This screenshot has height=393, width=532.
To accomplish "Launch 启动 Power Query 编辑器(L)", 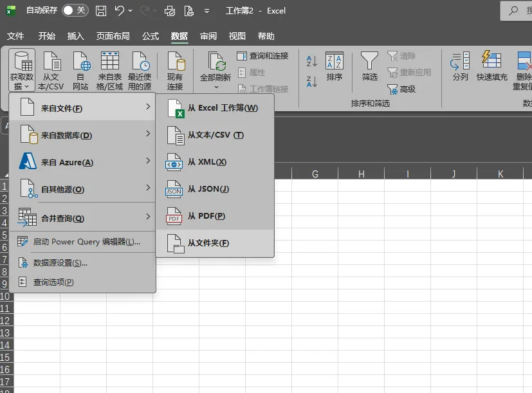I will tap(82, 242).
